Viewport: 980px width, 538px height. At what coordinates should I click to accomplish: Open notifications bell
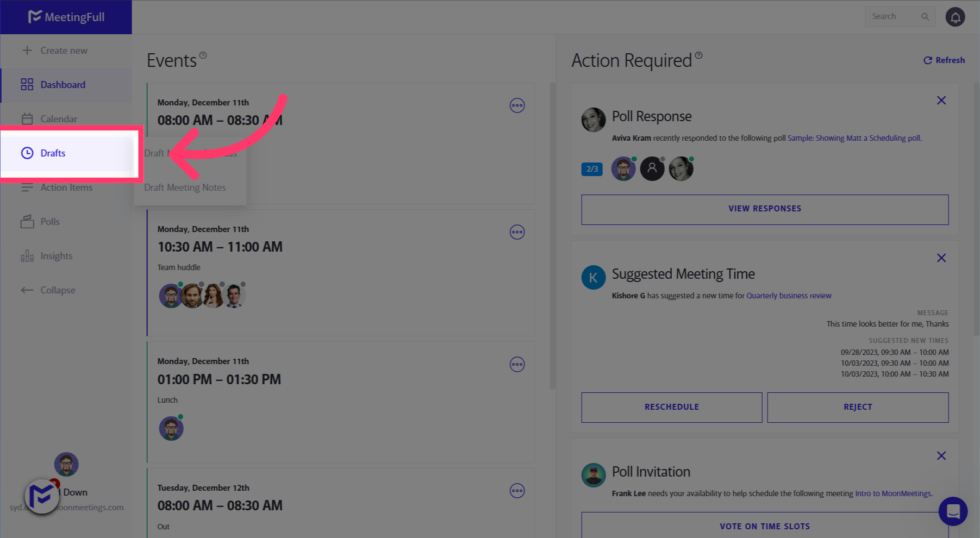pos(955,17)
